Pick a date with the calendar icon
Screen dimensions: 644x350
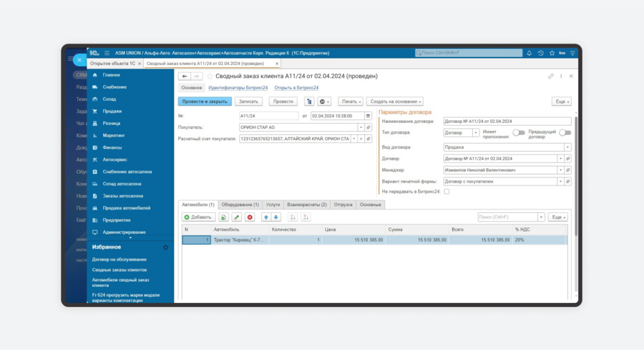368,116
